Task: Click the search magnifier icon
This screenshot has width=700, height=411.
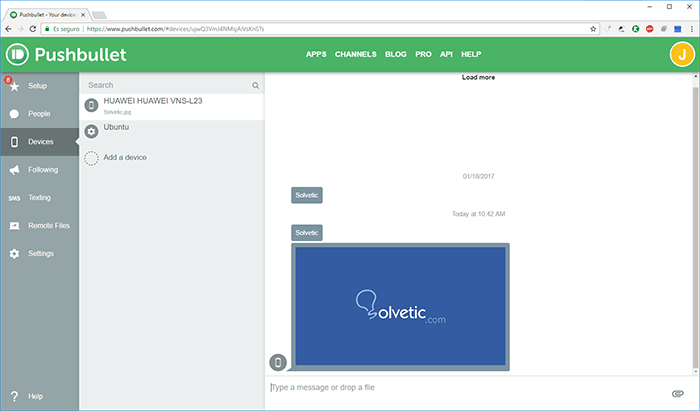Action: click(x=255, y=85)
